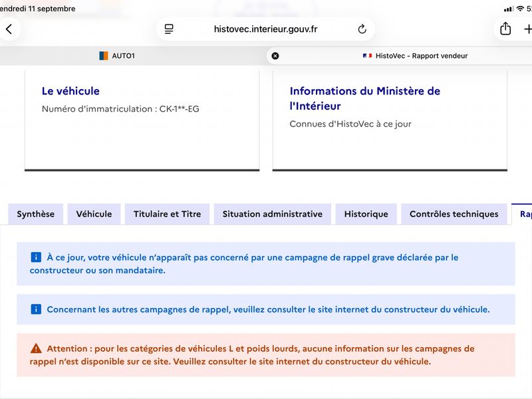
Task: Close the HistoVec tab with the X
Action: coord(275,56)
